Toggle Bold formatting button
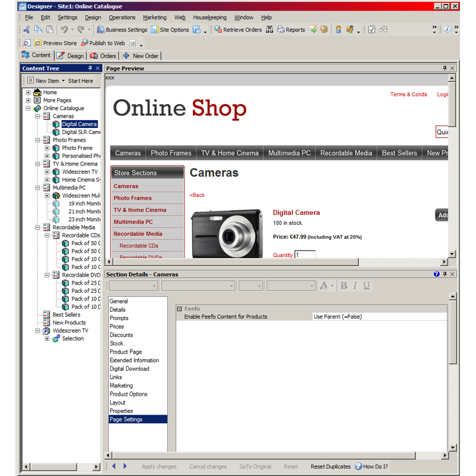476x476 pixels. pyautogui.click(x=344, y=286)
